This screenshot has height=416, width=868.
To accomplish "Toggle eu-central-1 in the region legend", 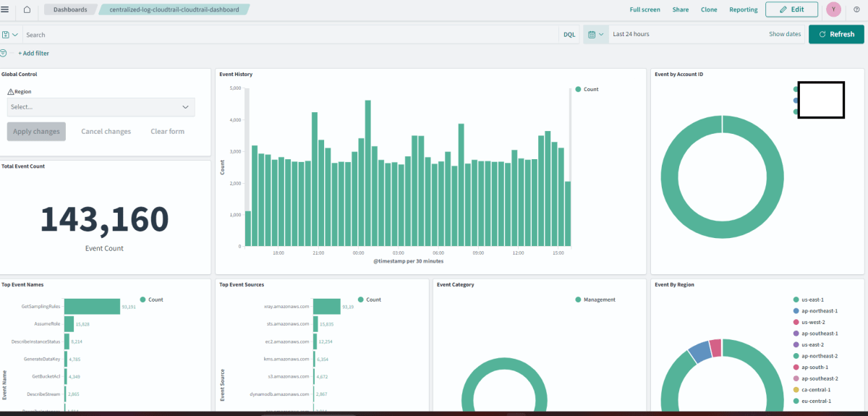I will (x=814, y=401).
